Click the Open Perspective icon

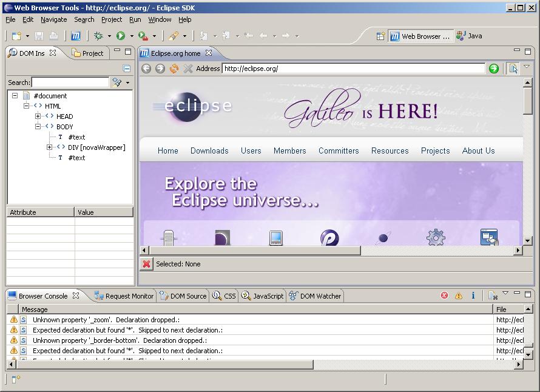[x=380, y=36]
